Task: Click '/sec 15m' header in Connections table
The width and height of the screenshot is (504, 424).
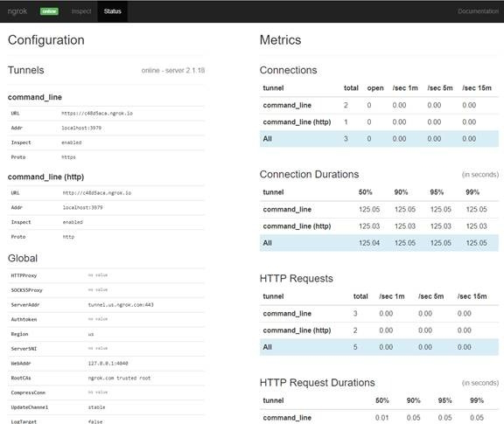Action: (477, 88)
